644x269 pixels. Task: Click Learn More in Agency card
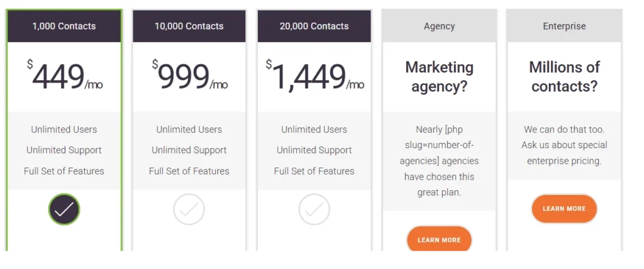coord(439,240)
